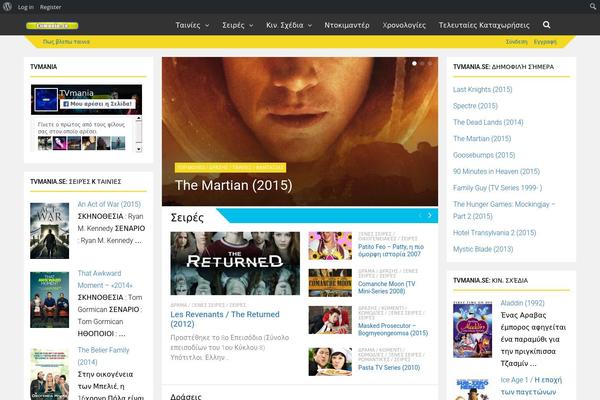Click Πως βλέπω ταινία link
This screenshot has width=600, height=400.
click(x=66, y=42)
